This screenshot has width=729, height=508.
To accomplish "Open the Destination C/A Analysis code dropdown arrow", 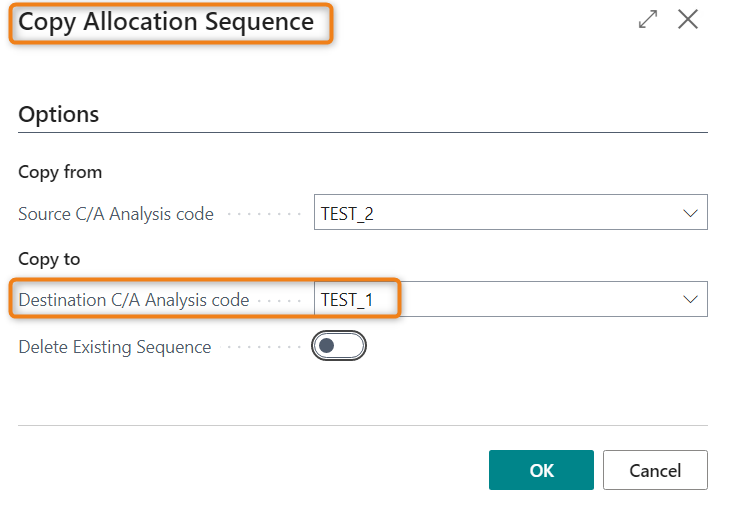I will tap(690, 299).
